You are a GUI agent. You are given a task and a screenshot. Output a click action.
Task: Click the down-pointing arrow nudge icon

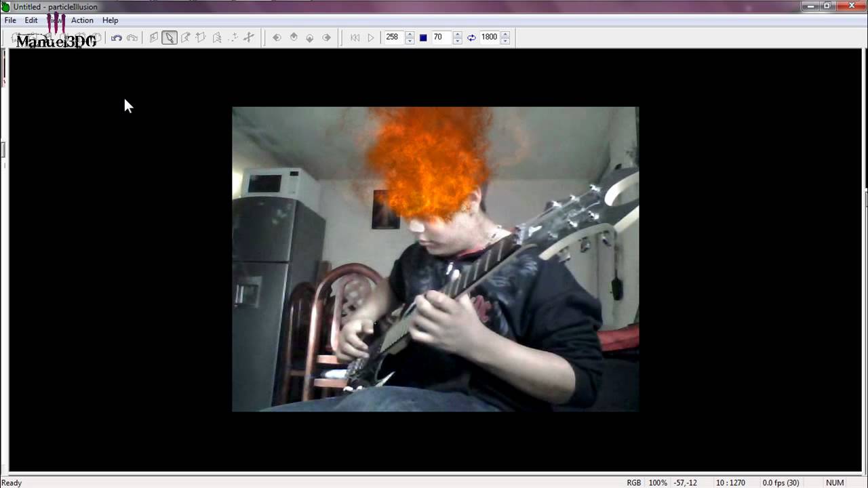pyautogui.click(x=310, y=38)
